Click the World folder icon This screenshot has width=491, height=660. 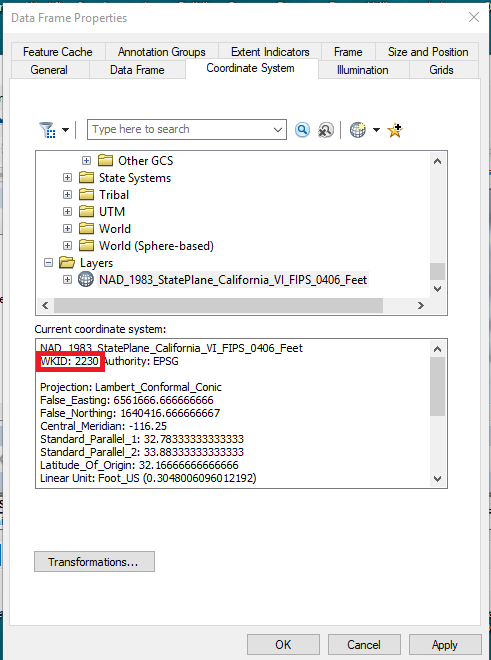(x=86, y=229)
